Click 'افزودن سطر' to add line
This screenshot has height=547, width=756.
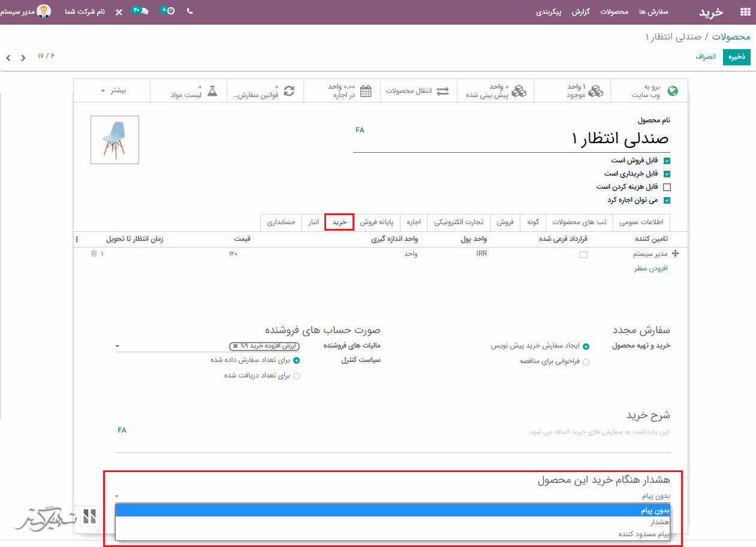(x=650, y=268)
